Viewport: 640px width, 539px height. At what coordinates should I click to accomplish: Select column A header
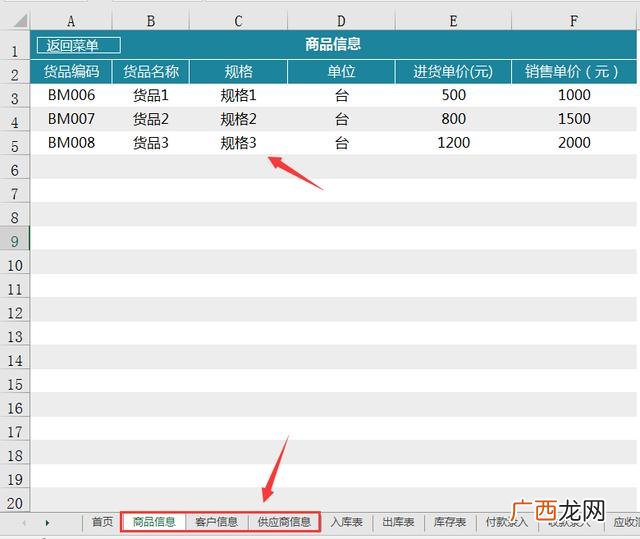[x=71, y=21]
